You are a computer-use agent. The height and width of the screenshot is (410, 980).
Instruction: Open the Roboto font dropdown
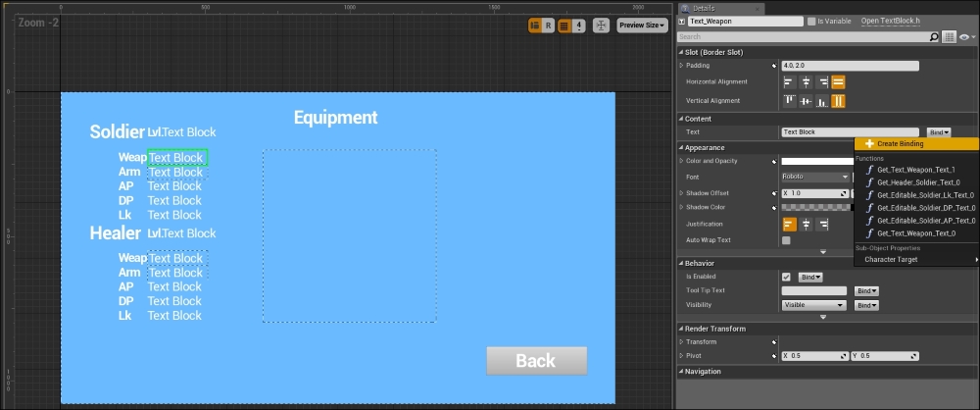coord(815,178)
